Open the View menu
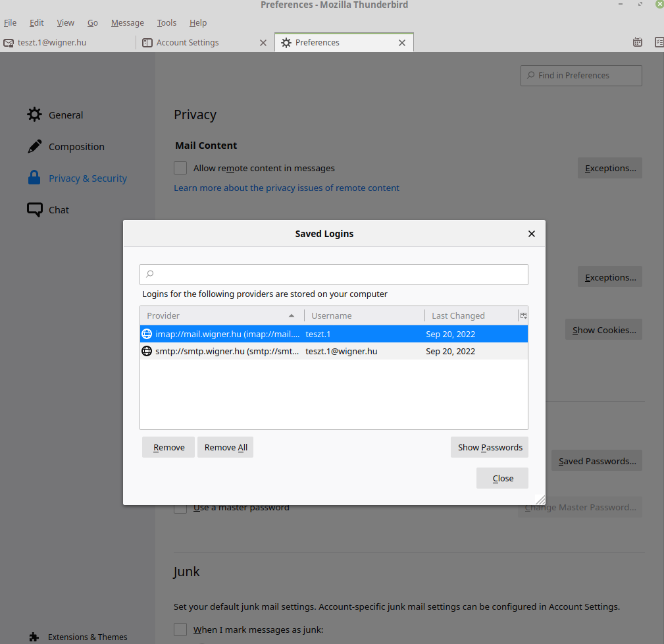This screenshot has width=664, height=644. [x=65, y=23]
